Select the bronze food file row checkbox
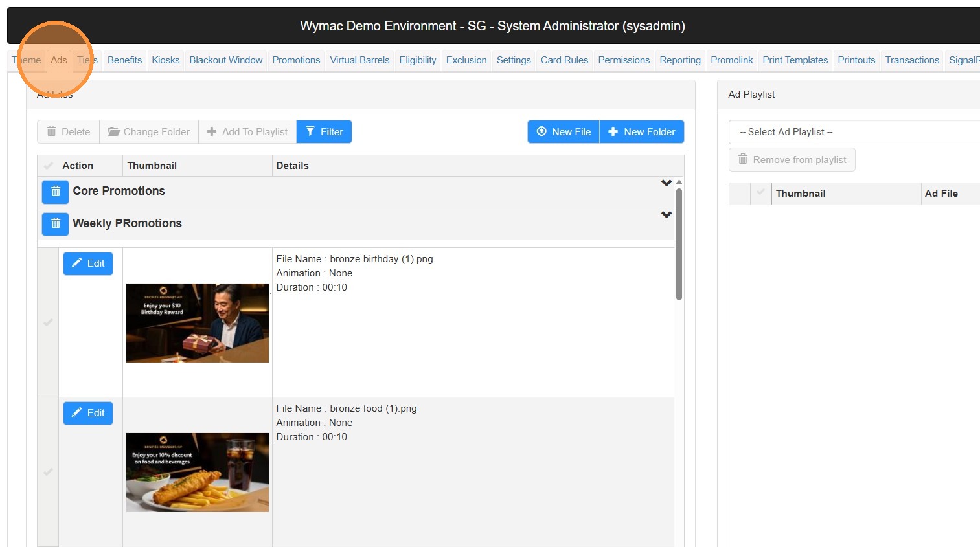 (48, 472)
